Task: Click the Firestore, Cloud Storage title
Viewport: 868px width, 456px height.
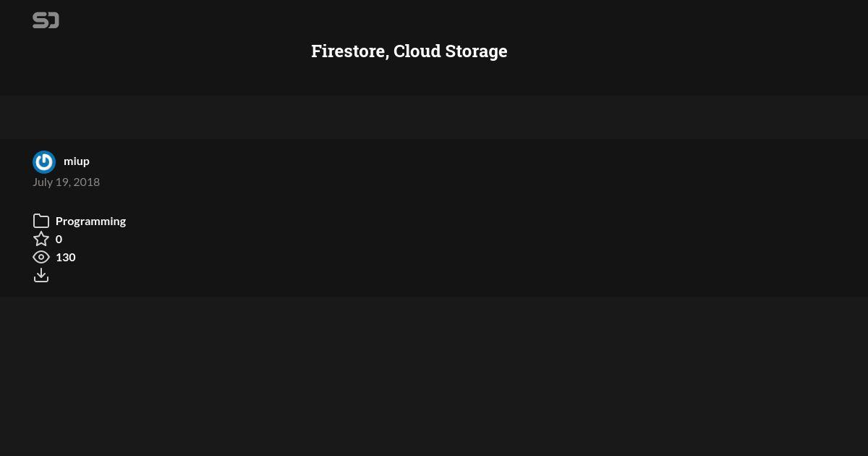Action: click(409, 51)
